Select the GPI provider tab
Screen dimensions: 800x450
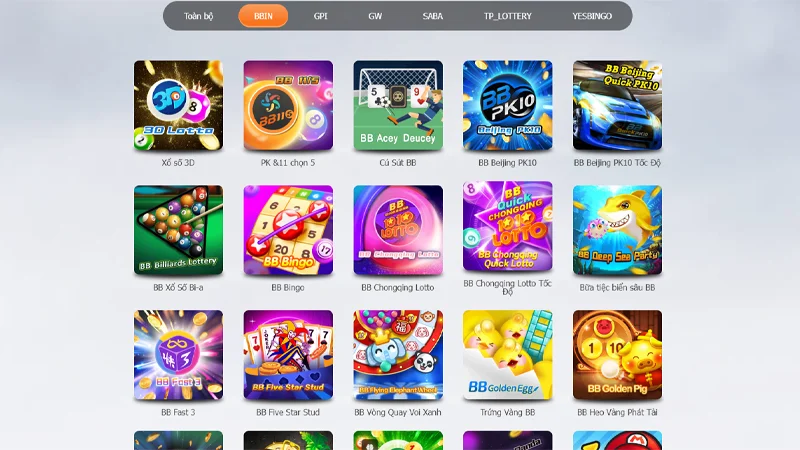pos(320,16)
